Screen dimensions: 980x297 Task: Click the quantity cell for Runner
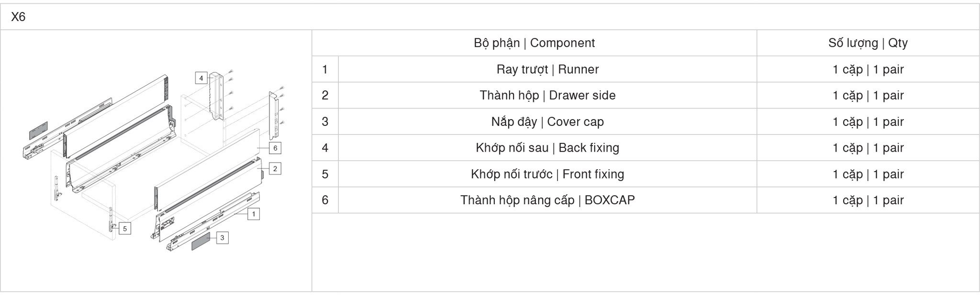[868, 69]
